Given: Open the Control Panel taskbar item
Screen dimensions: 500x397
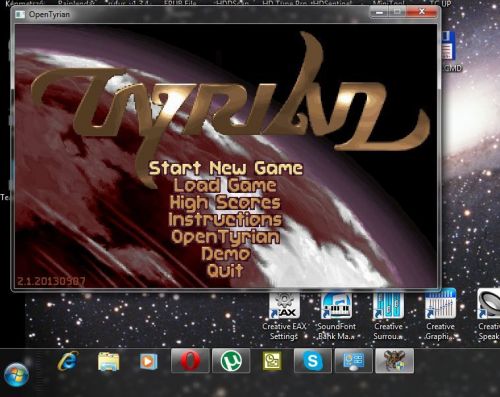Looking at the screenshot, I should (354, 361).
